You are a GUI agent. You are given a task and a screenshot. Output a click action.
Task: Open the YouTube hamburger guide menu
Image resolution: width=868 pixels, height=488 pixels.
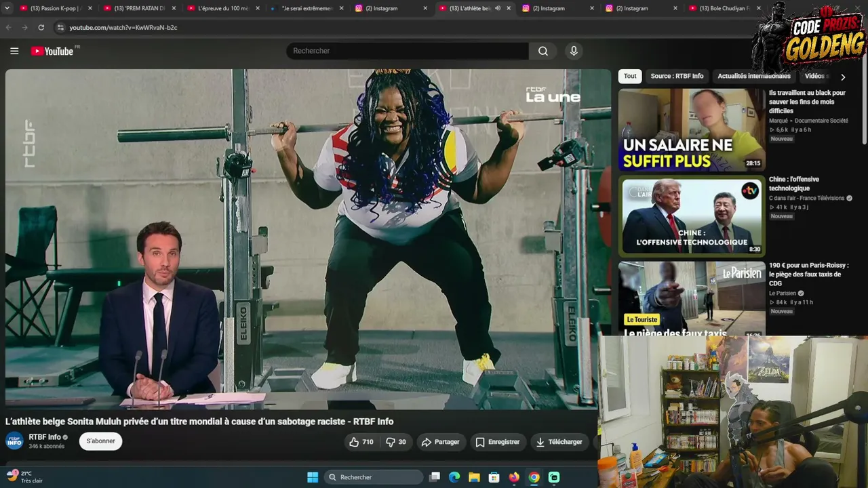pyautogui.click(x=14, y=51)
